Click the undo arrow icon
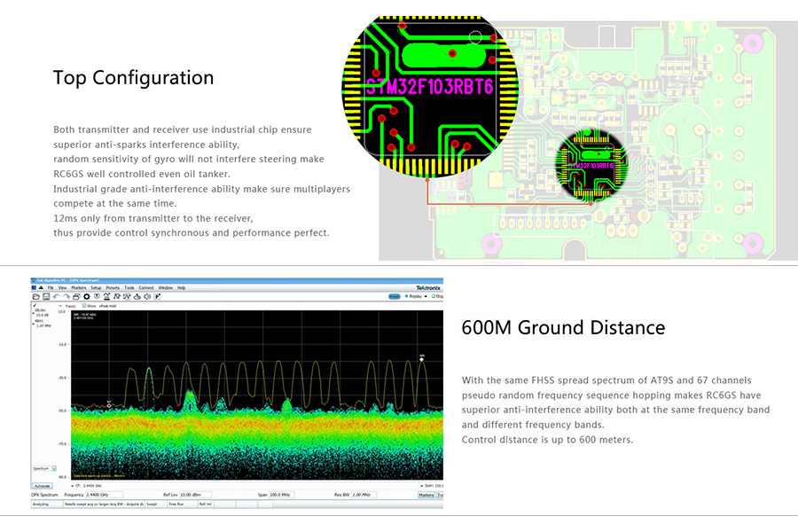The height and width of the screenshot is (532, 798). [56, 297]
